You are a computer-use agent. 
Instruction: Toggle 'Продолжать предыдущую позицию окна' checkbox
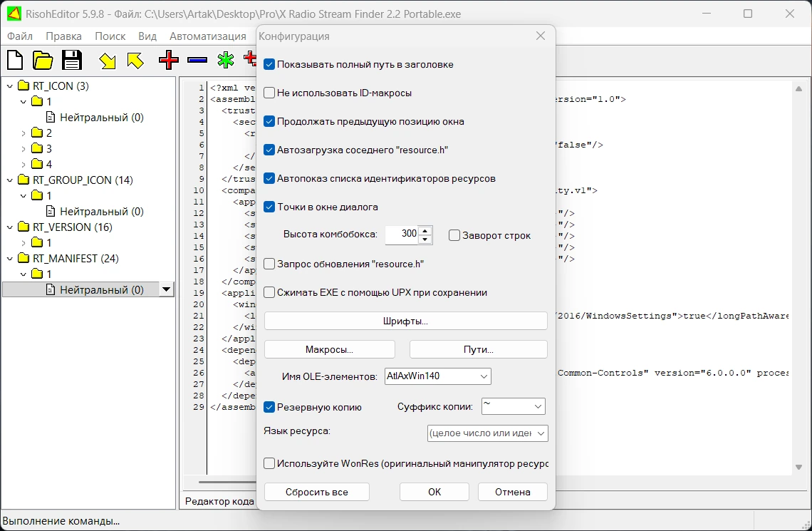coord(269,121)
